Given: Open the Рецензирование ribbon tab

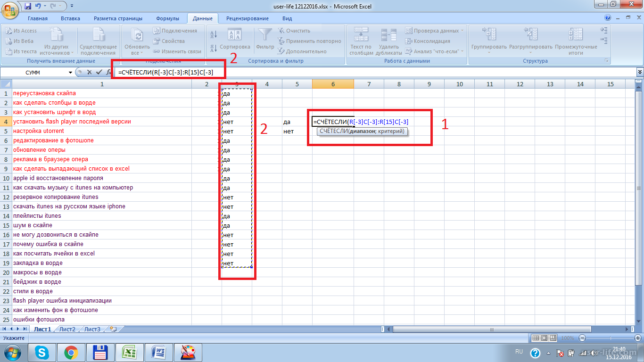Looking at the screenshot, I should 248,18.
